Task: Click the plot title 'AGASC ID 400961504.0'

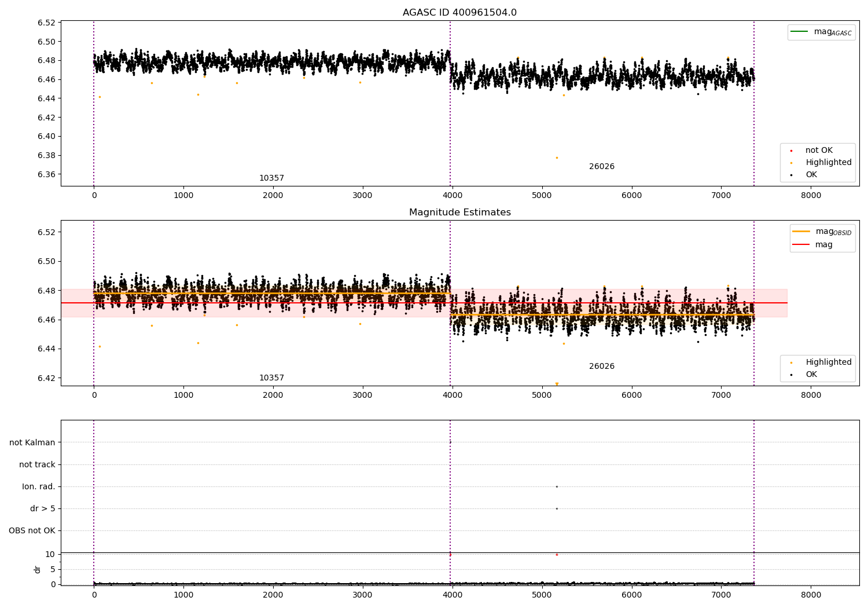Action: (x=459, y=13)
